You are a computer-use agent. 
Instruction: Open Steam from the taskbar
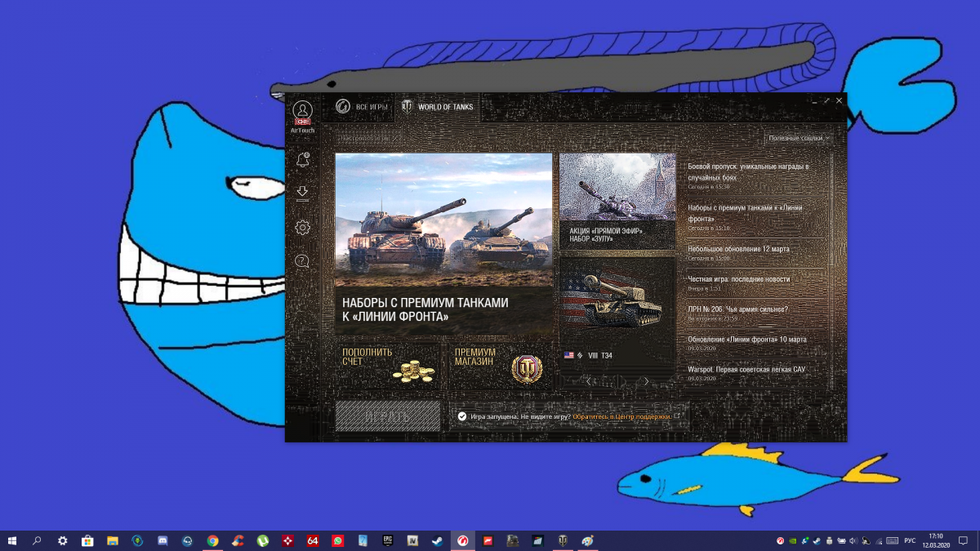438,540
